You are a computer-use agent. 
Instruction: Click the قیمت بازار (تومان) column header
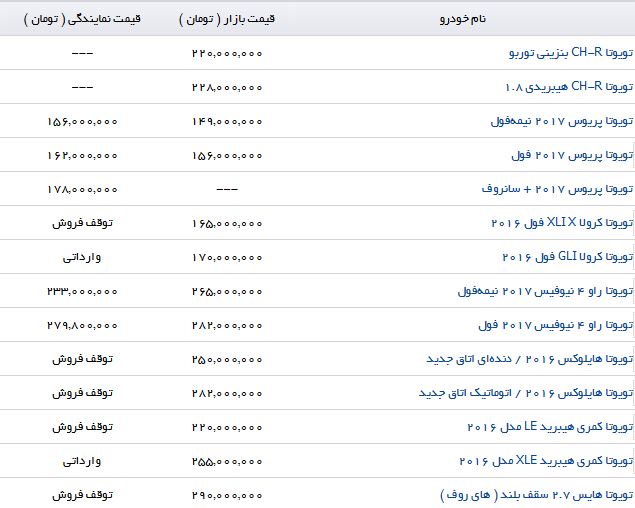(x=227, y=19)
